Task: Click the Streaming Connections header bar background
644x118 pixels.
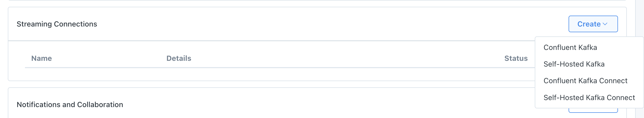Action: tap(312, 24)
